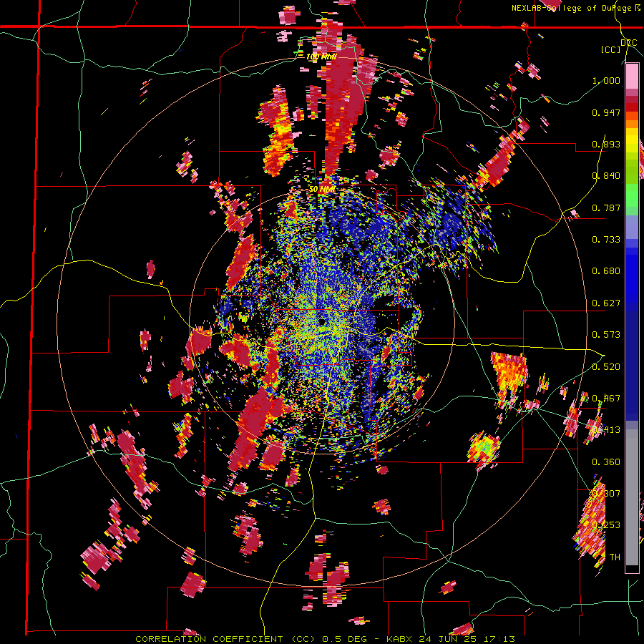644x644 pixels.
Task: Click the 0.253 color scale value
Action: [x=606, y=525]
